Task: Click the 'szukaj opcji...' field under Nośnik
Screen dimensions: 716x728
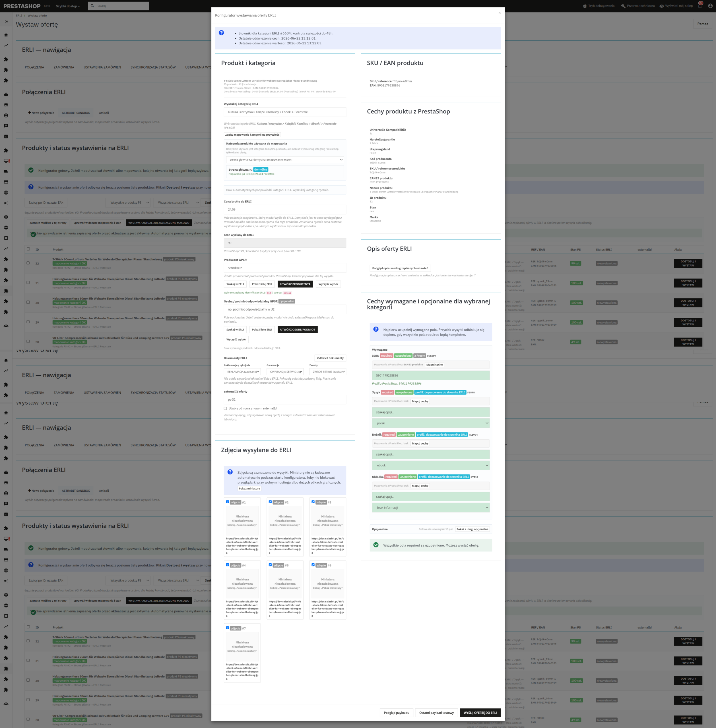Action: (x=431, y=454)
